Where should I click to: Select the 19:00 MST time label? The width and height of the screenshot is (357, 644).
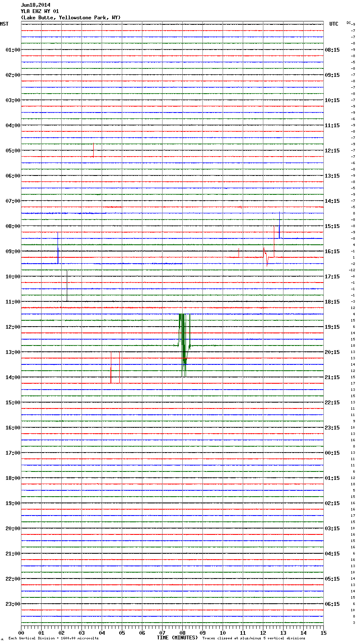coord(13,503)
